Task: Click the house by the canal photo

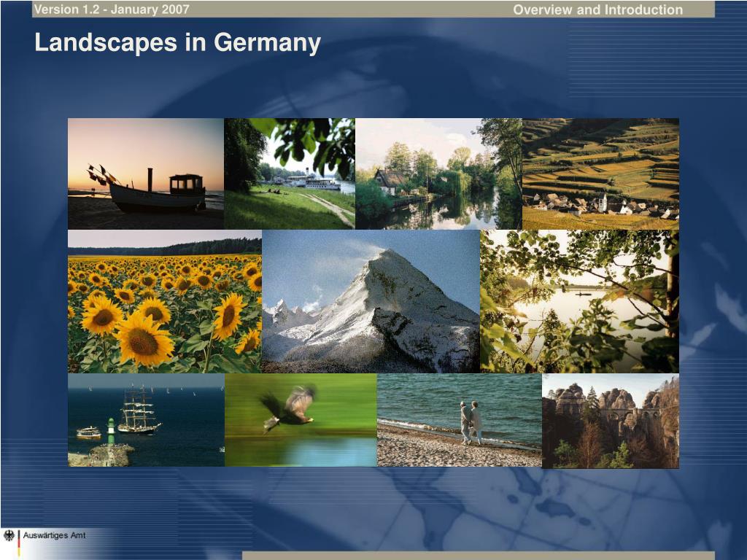Action: click(x=438, y=174)
